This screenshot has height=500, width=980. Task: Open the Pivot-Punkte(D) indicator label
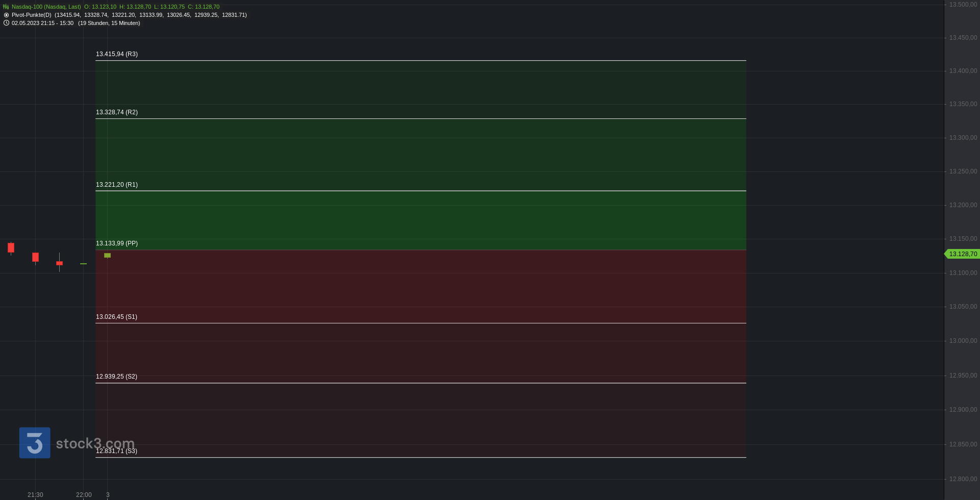pos(31,15)
